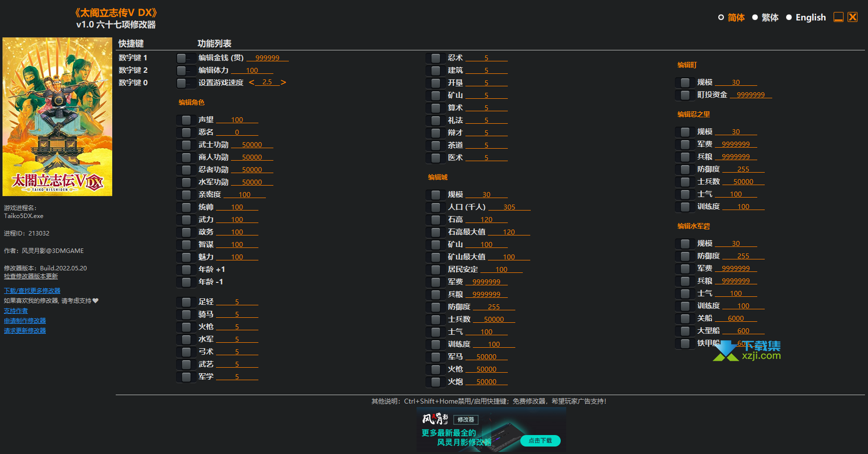This screenshot has width=868, height=454.
Task: Enable the 武士功勋 checkbox
Action: 186,145
